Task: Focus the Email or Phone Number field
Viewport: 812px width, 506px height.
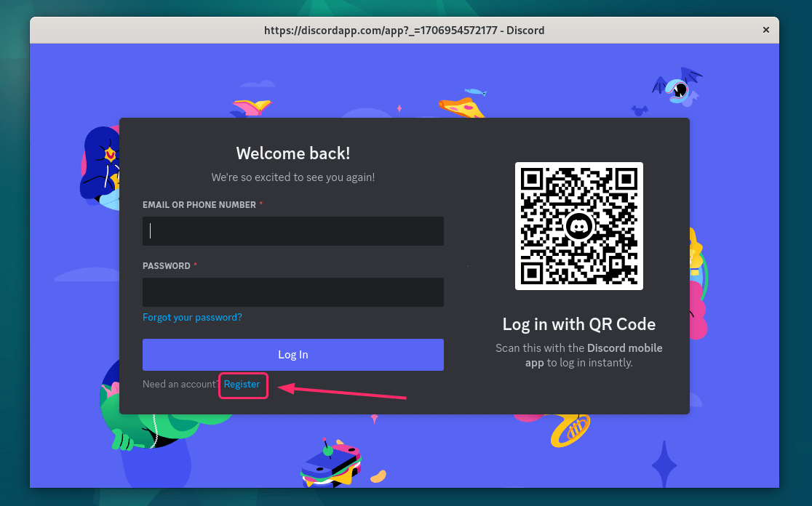Action: [x=292, y=231]
